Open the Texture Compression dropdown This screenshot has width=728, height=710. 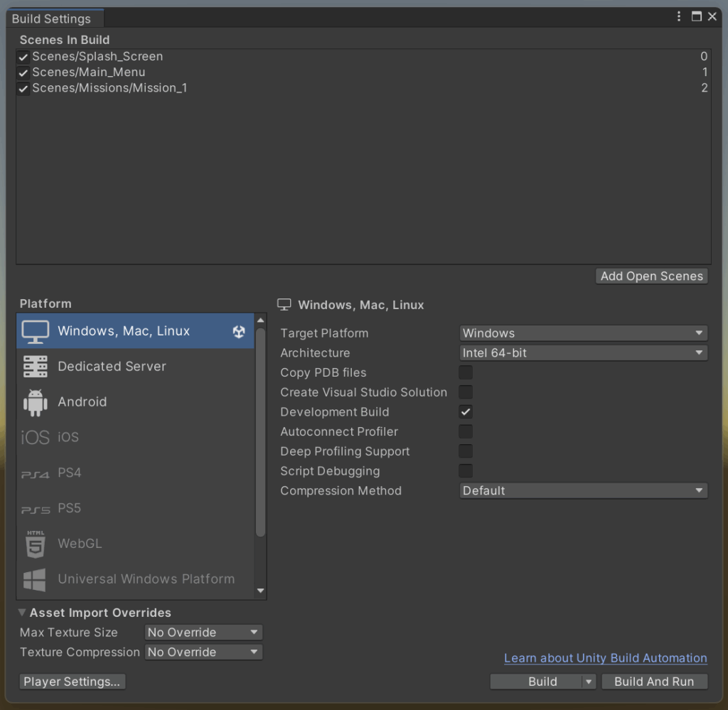pos(203,652)
